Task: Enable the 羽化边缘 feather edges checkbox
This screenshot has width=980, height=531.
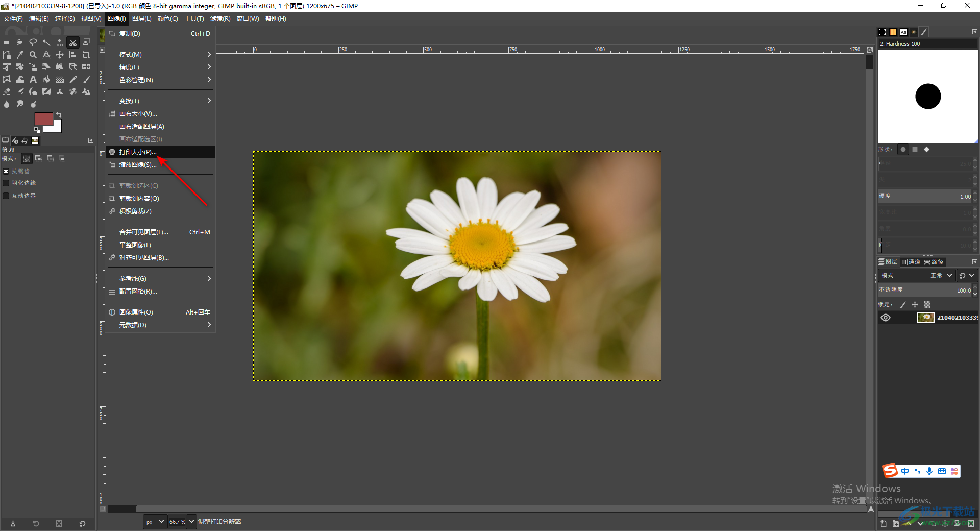Action: [6, 183]
